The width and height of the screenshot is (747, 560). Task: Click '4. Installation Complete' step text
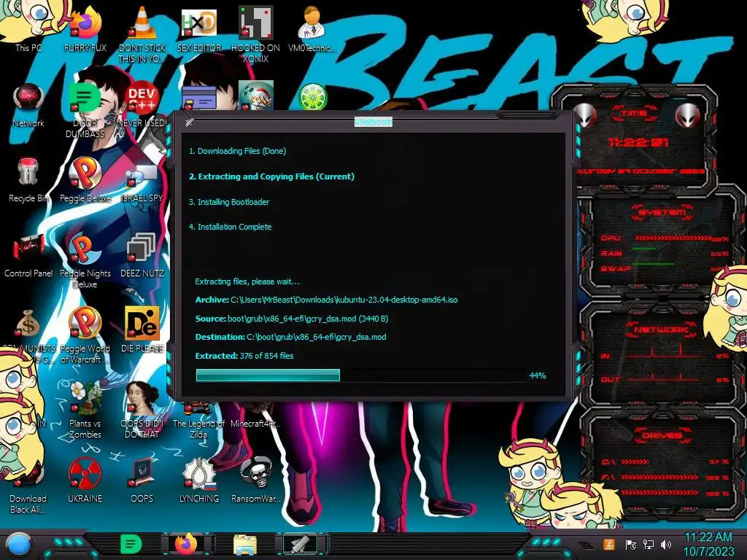tap(230, 227)
